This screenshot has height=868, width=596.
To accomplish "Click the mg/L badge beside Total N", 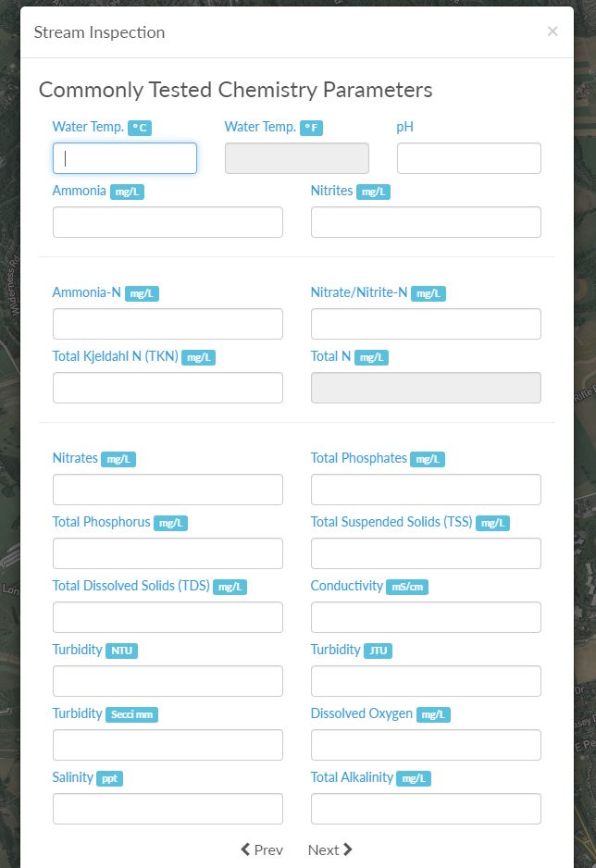I will (x=371, y=357).
